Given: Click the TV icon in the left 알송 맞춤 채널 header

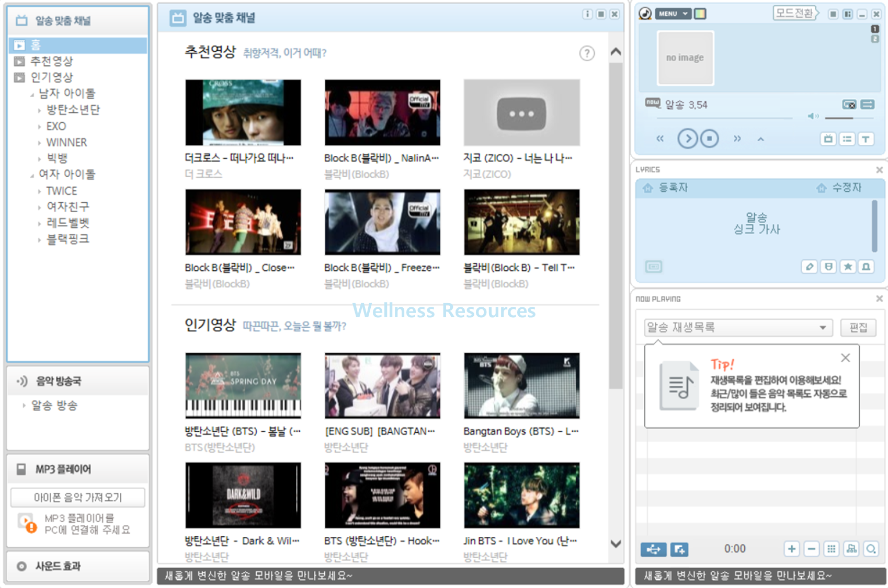Looking at the screenshot, I should pyautogui.click(x=21, y=20).
